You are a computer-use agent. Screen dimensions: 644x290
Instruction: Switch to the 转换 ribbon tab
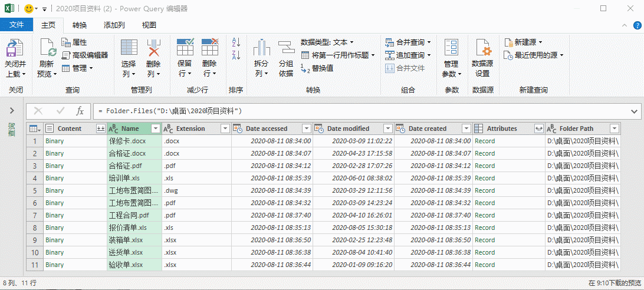click(80, 25)
